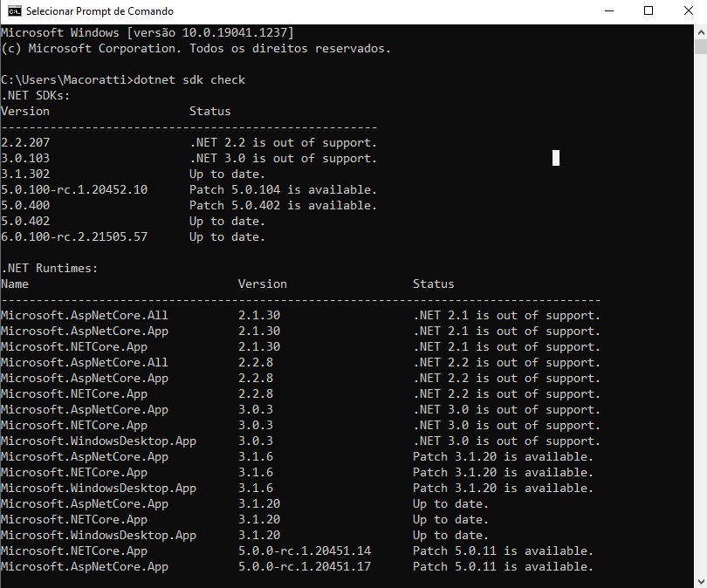Maximize the Prompt de Comando window
The image size is (707, 588).
coord(649,10)
